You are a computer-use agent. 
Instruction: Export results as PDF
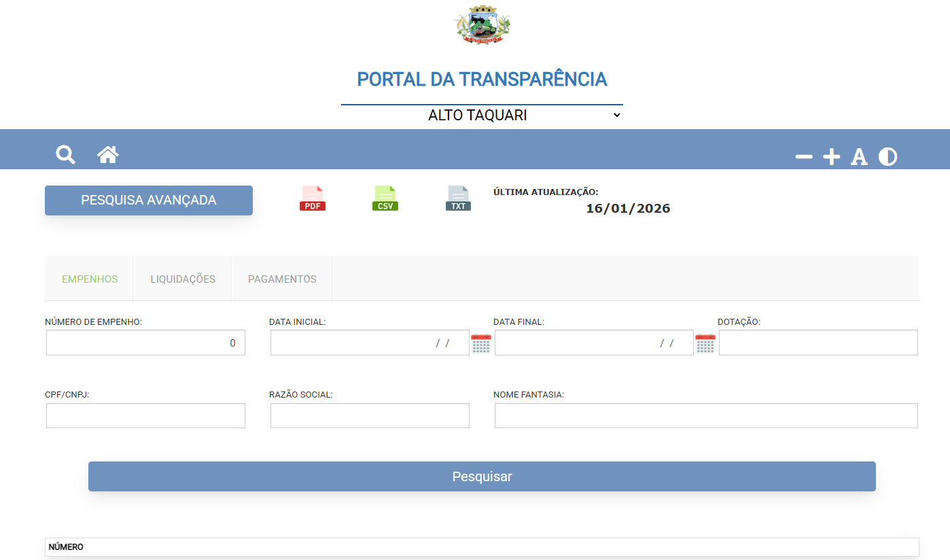coord(313,198)
